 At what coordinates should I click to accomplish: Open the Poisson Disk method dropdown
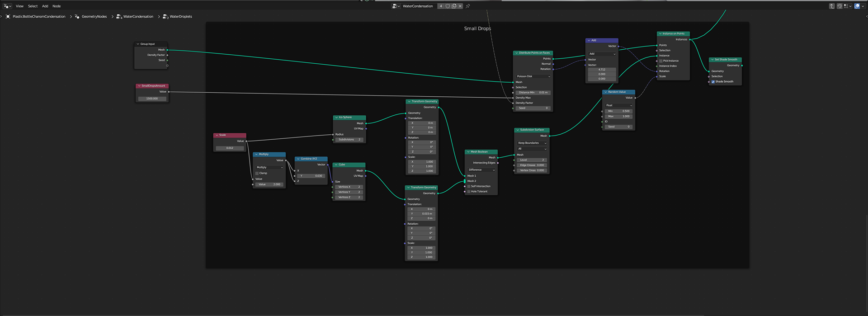[533, 76]
